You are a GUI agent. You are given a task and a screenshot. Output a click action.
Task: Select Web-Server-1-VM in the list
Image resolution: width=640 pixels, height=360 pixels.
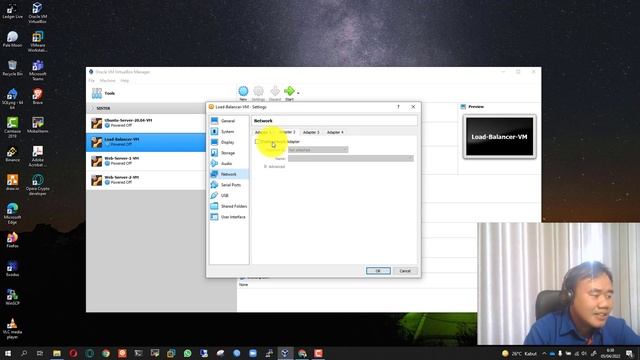[146, 161]
